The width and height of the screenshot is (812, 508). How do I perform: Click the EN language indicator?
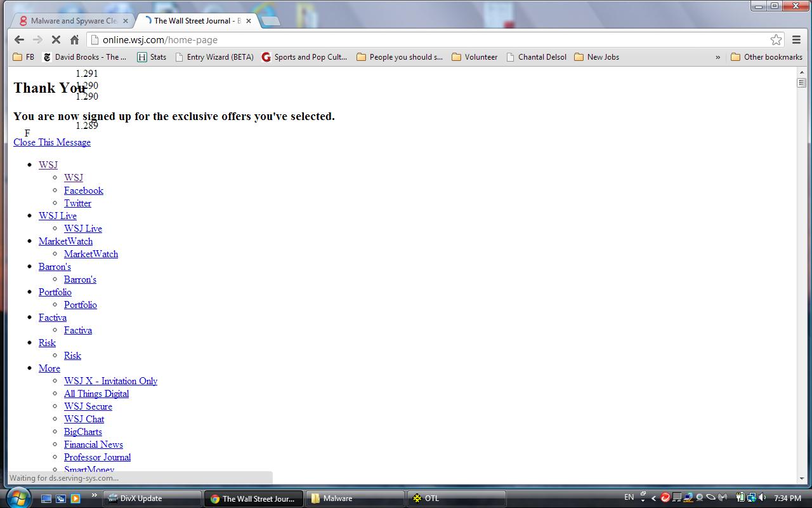pos(629,497)
